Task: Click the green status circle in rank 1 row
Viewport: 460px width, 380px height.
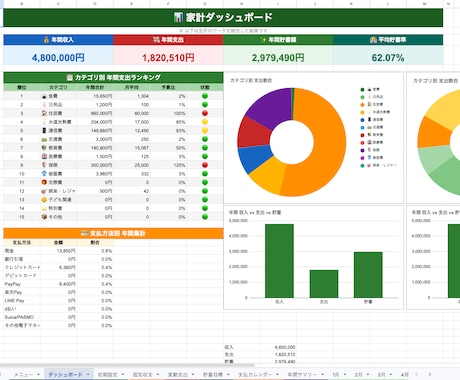Action: pos(205,96)
